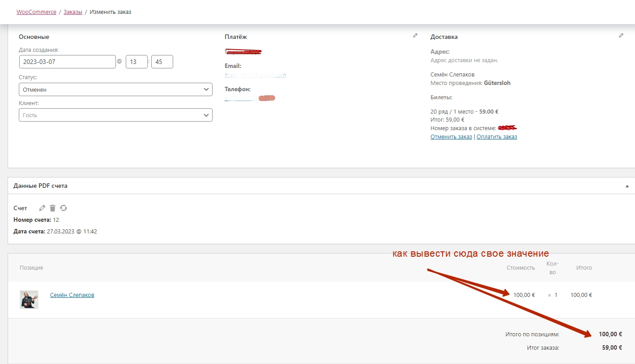Click the hour field showing 13
The height and width of the screenshot is (364, 635).
[x=136, y=62]
